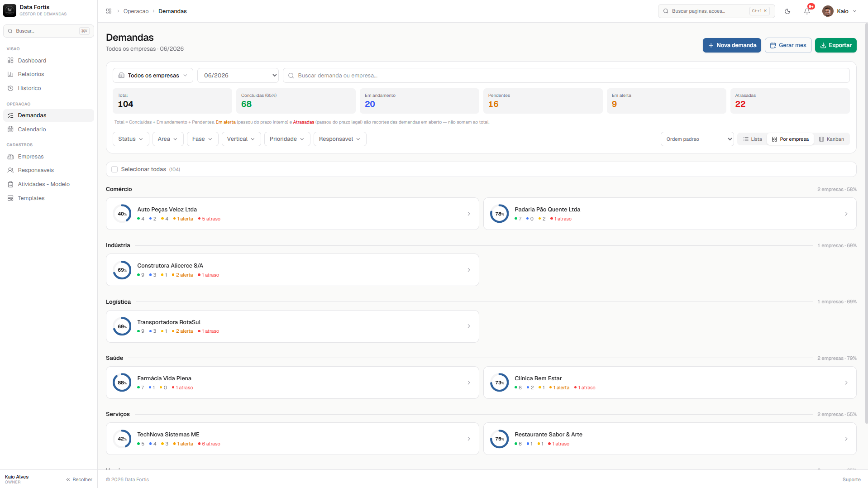Open the 06/2026 month selector
This screenshot has height=488, width=868.
pos(238,76)
